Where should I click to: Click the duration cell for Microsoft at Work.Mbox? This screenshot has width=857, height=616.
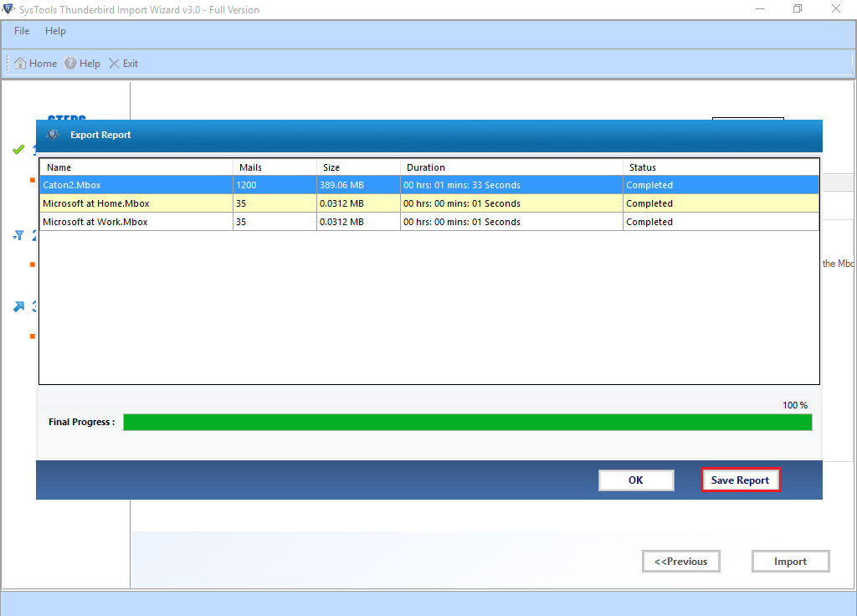tap(511, 222)
